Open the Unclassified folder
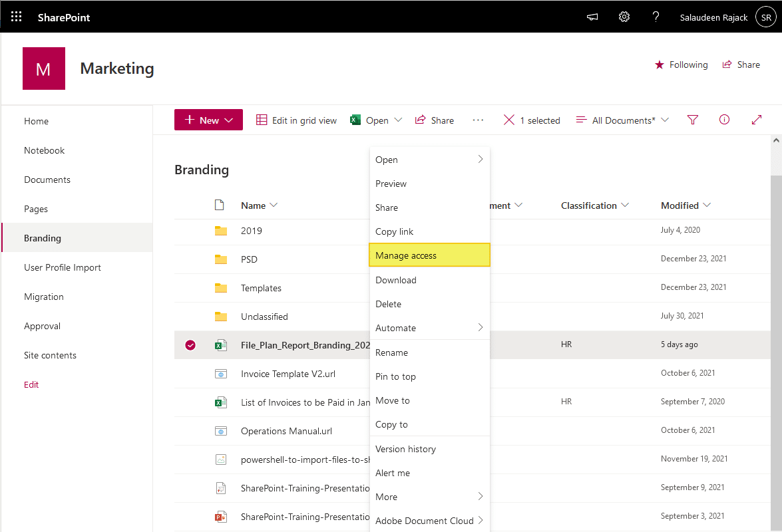Image resolution: width=782 pixels, height=532 pixels. [x=264, y=317]
